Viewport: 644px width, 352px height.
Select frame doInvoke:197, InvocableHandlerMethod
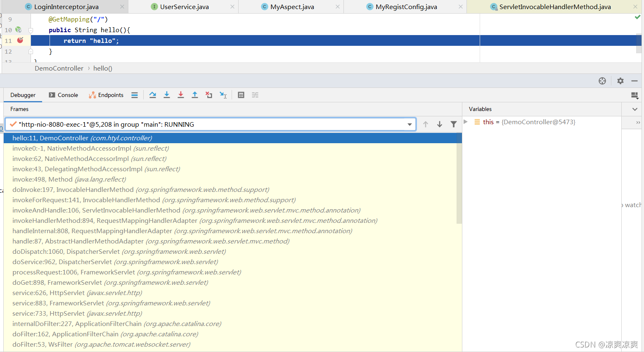tap(230, 189)
